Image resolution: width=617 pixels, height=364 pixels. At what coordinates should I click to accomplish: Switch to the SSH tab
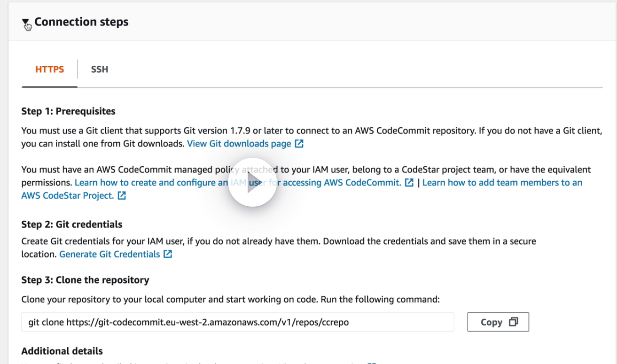tap(100, 70)
